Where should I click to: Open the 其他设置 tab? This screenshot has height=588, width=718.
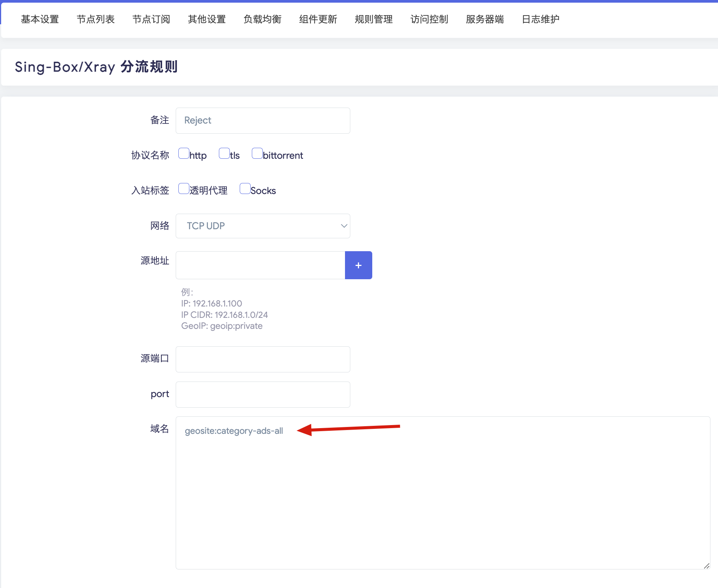click(x=206, y=19)
